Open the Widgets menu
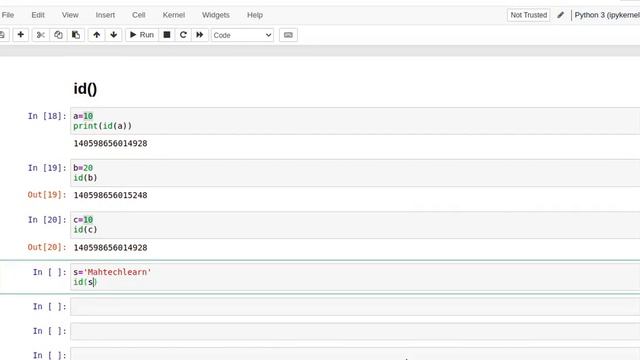Image resolution: width=640 pixels, height=360 pixels. click(x=216, y=15)
